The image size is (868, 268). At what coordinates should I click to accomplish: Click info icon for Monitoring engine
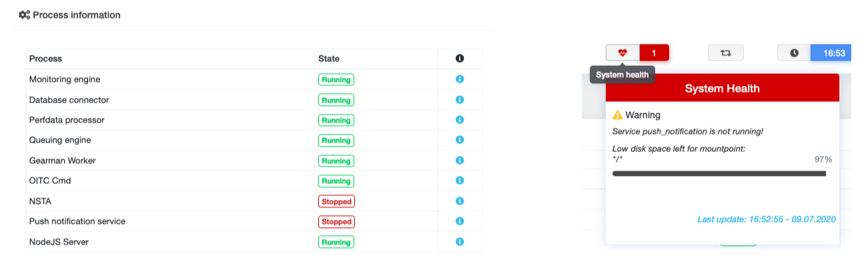(459, 79)
